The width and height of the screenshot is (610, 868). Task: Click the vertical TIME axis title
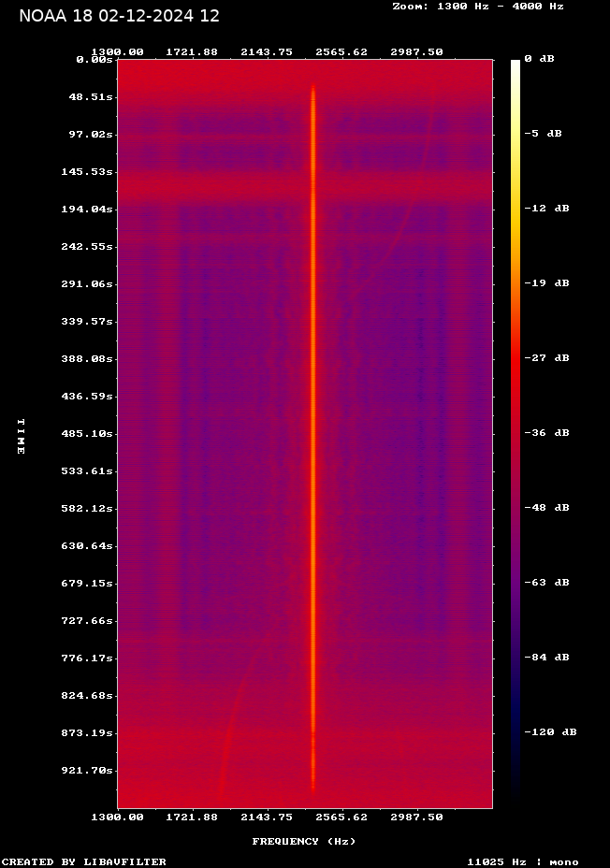point(20,436)
